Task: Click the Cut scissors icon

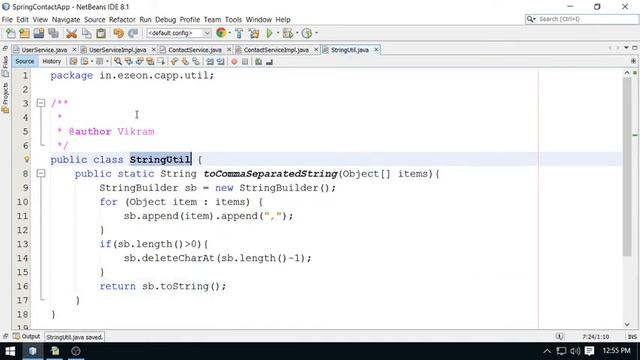Action: point(71,33)
